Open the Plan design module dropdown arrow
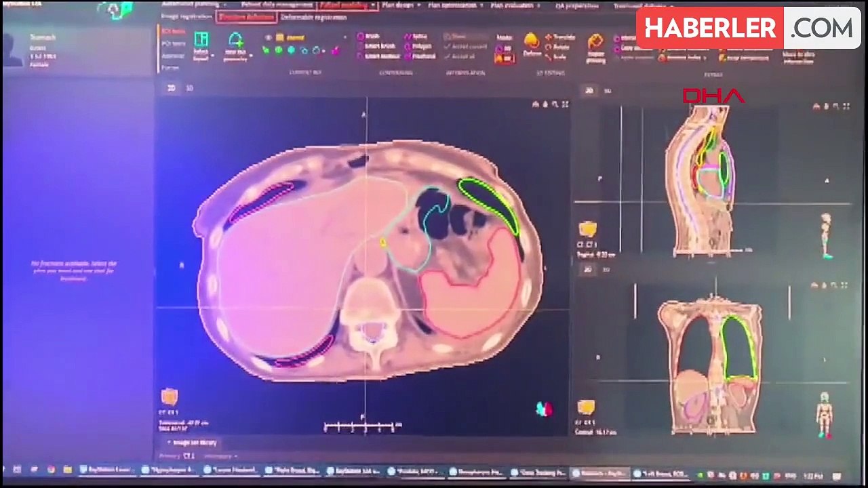Image resolution: width=868 pixels, height=488 pixels. coord(419,5)
